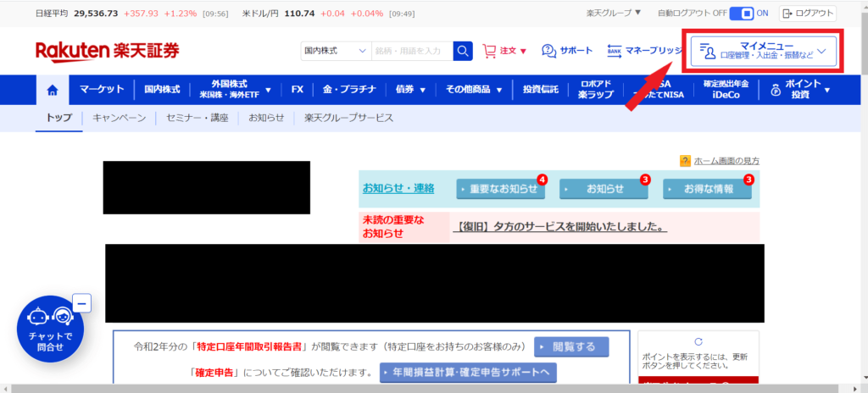Open the FX menu item
Image resolution: width=868 pixels, height=393 pixels.
point(298,90)
